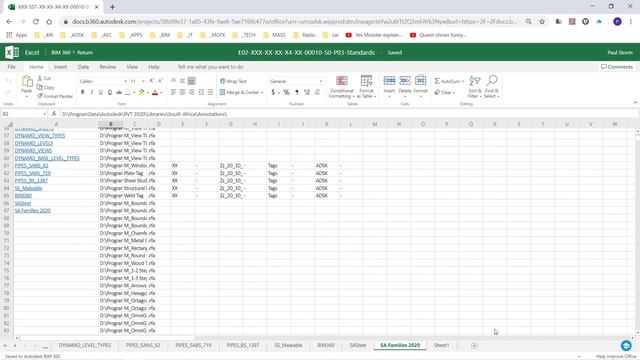The width and height of the screenshot is (640, 360).
Task: Align cell text to the right
Action: click(191, 92)
